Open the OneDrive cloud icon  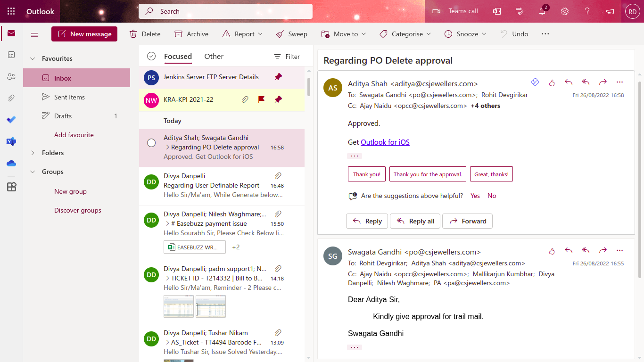point(11,163)
